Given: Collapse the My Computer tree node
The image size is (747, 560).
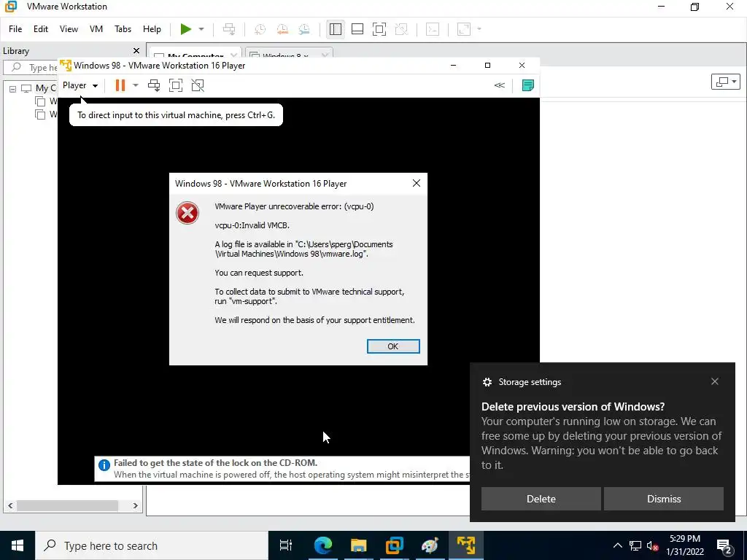Looking at the screenshot, I should tap(13, 88).
